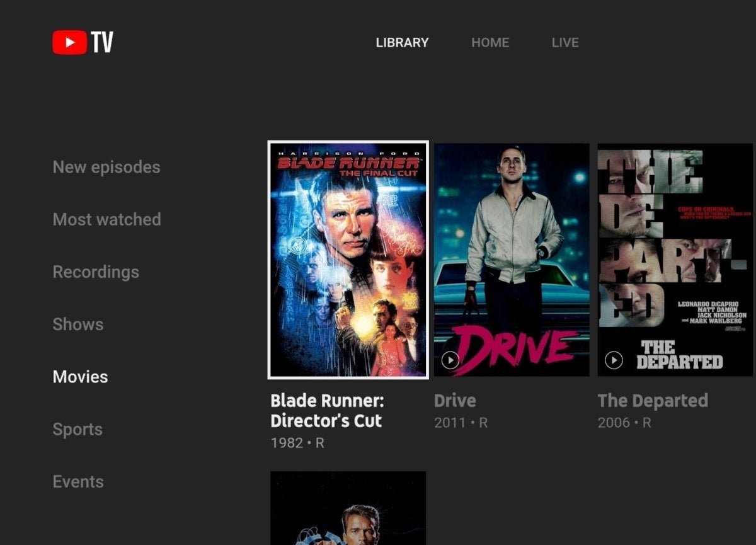Screen dimensions: 756x545
Task: Click the Drive movie poster
Action: [x=511, y=259]
